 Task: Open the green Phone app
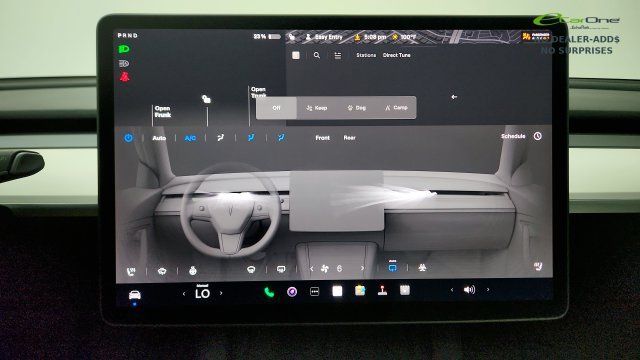click(269, 292)
